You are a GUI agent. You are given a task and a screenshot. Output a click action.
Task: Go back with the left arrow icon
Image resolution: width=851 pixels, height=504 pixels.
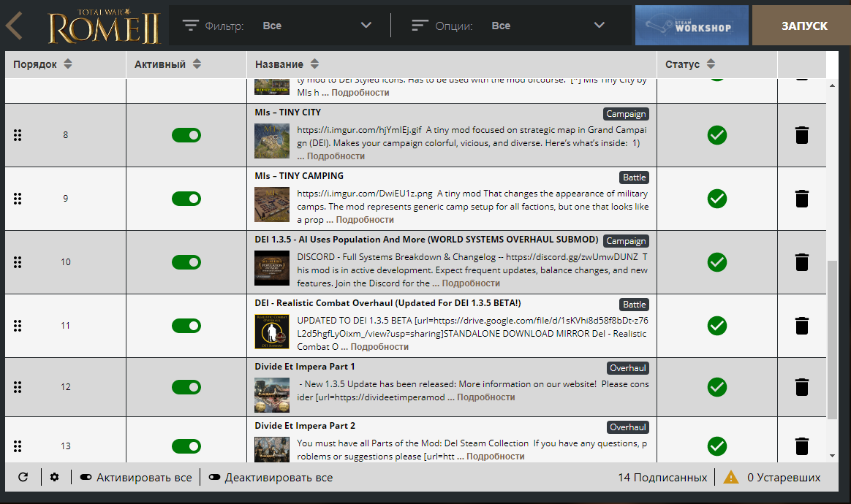(x=15, y=26)
